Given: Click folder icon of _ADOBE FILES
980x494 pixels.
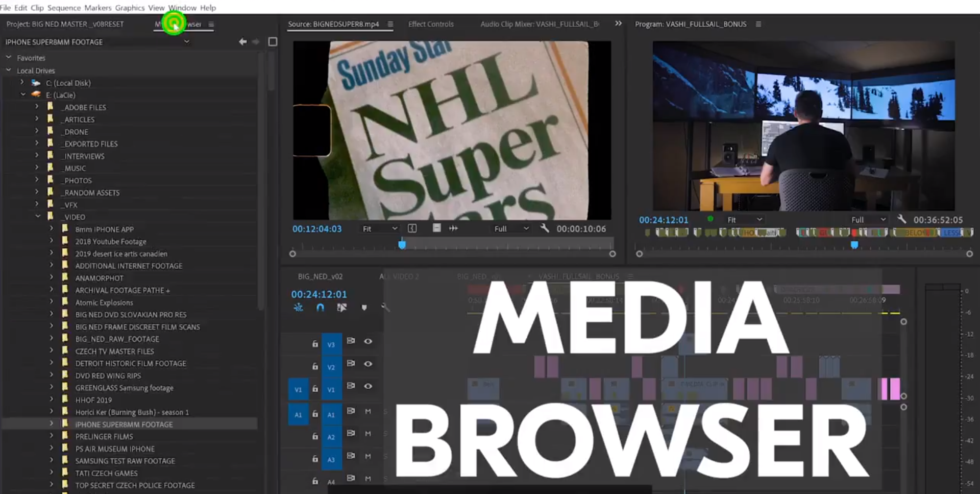Looking at the screenshot, I should tap(50, 107).
